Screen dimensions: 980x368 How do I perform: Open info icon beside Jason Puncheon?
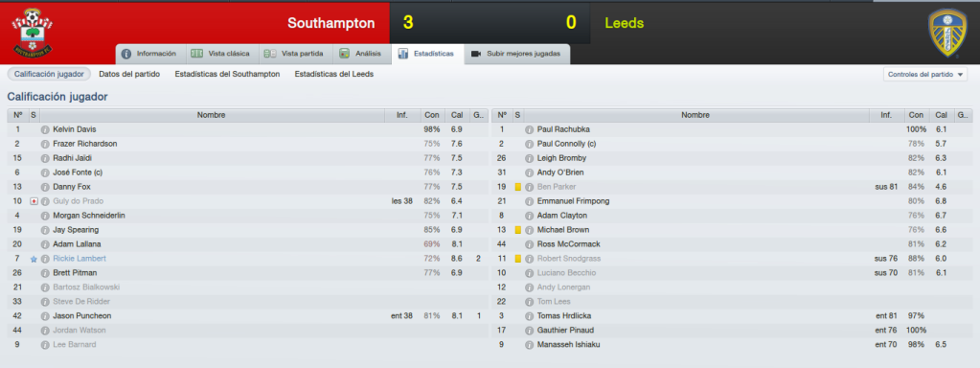[45, 316]
